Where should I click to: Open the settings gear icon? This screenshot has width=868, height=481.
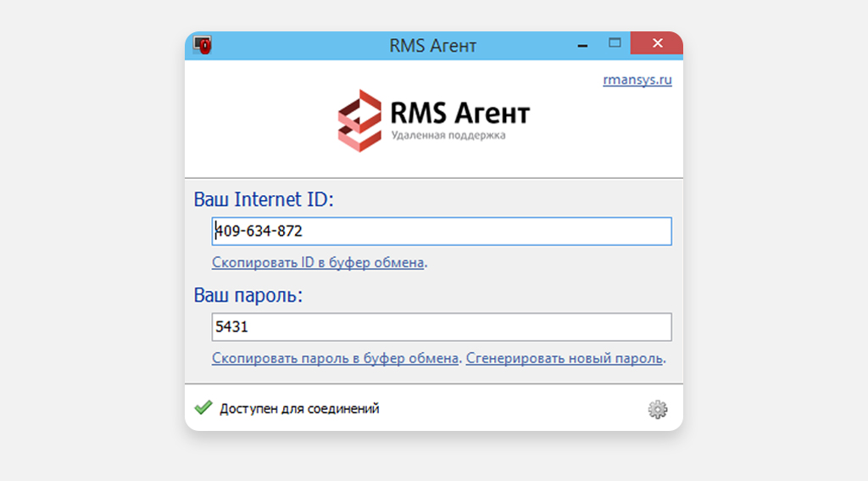[x=658, y=409]
